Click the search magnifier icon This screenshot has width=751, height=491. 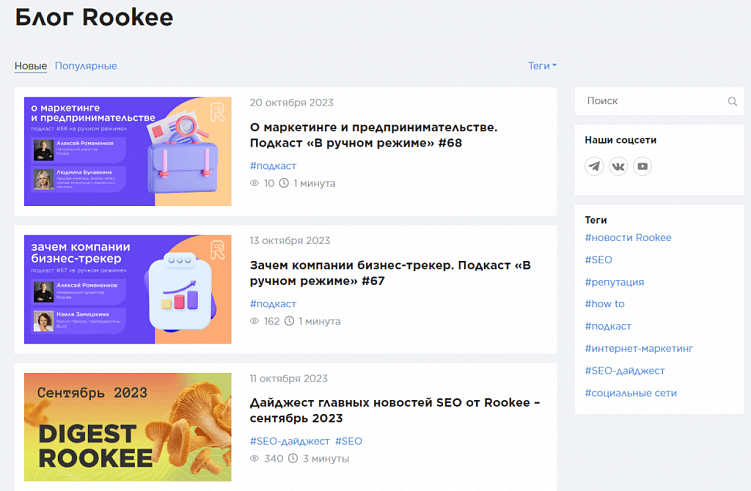pyautogui.click(x=732, y=101)
